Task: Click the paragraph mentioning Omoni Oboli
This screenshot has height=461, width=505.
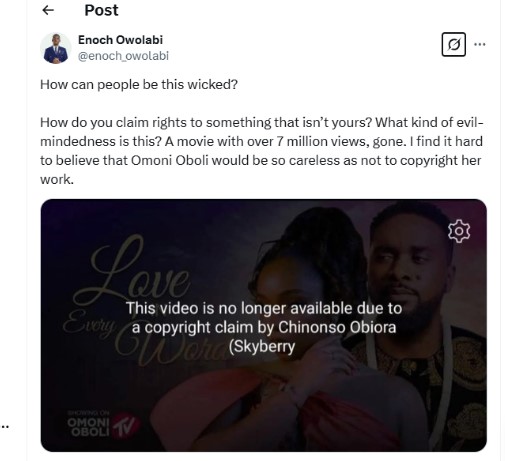Action: click(262, 151)
